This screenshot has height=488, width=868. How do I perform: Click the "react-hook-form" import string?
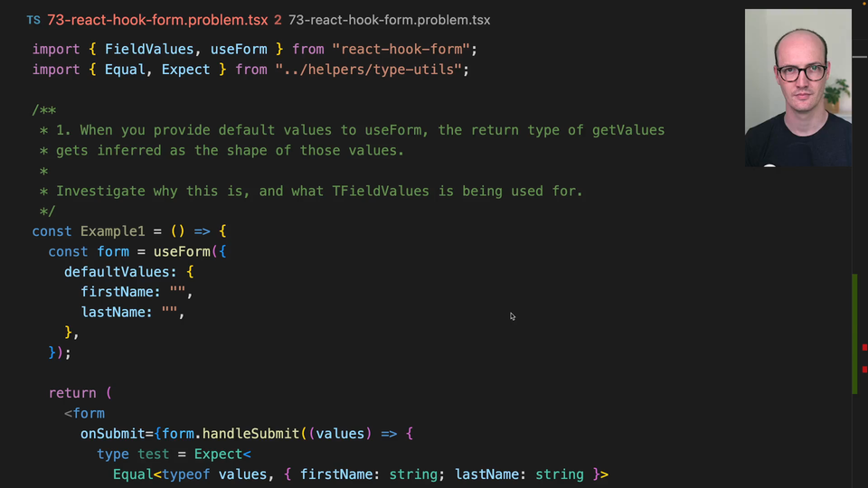tap(401, 49)
